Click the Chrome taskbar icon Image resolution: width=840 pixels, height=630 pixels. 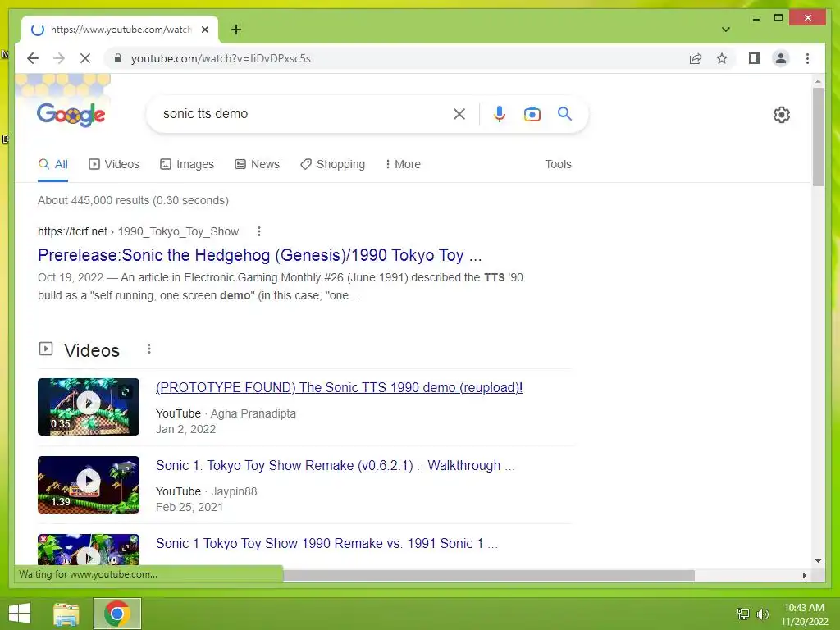coord(117,614)
